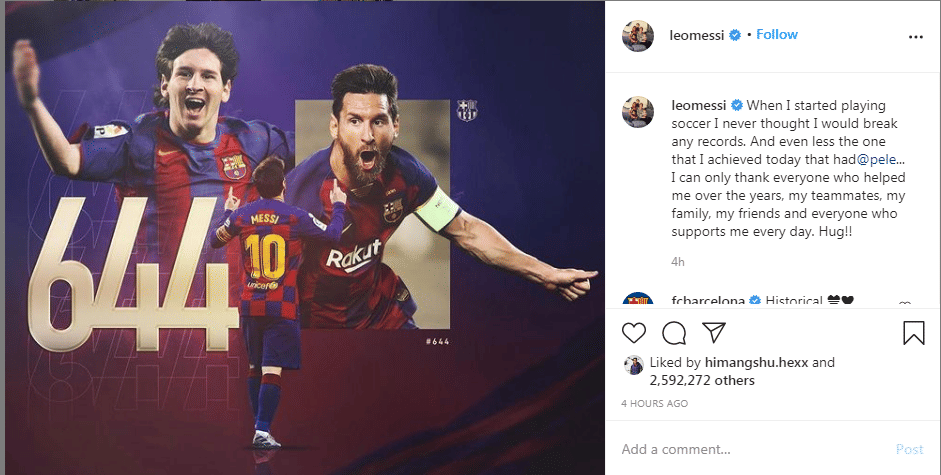Follow the leomessi account
The height and width of the screenshot is (475, 941).
coord(777,35)
